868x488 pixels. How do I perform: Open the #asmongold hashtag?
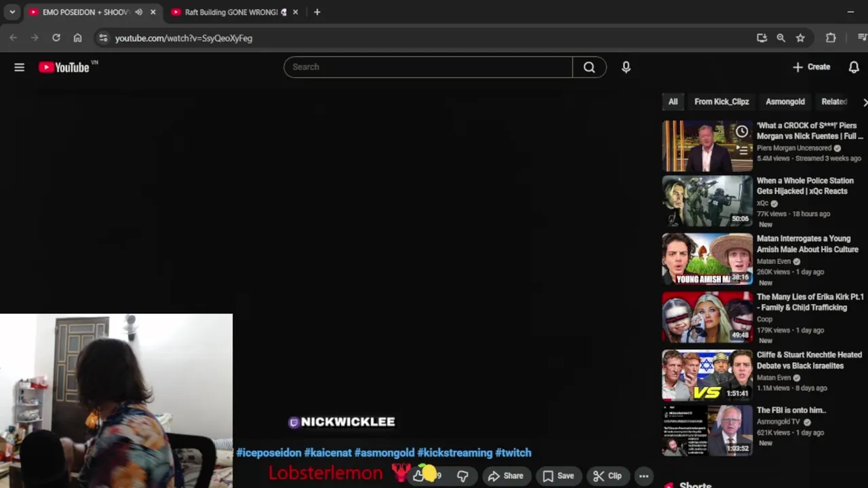tap(384, 453)
